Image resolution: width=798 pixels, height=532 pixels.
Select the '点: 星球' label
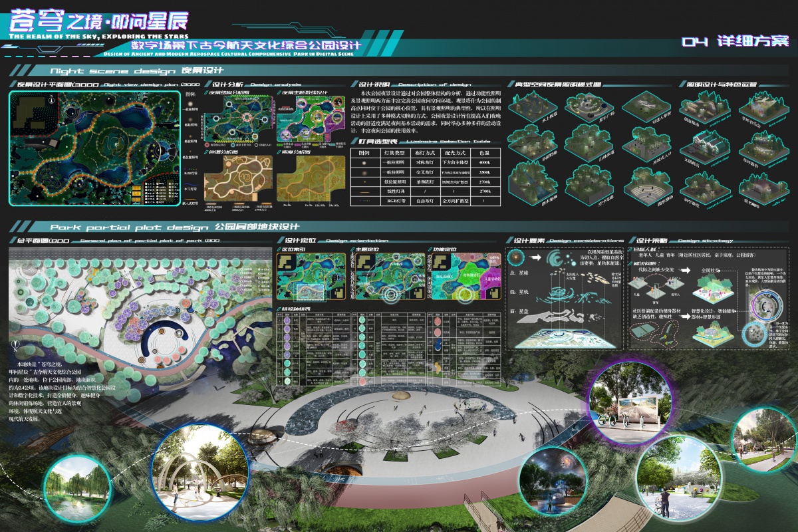coord(519,273)
